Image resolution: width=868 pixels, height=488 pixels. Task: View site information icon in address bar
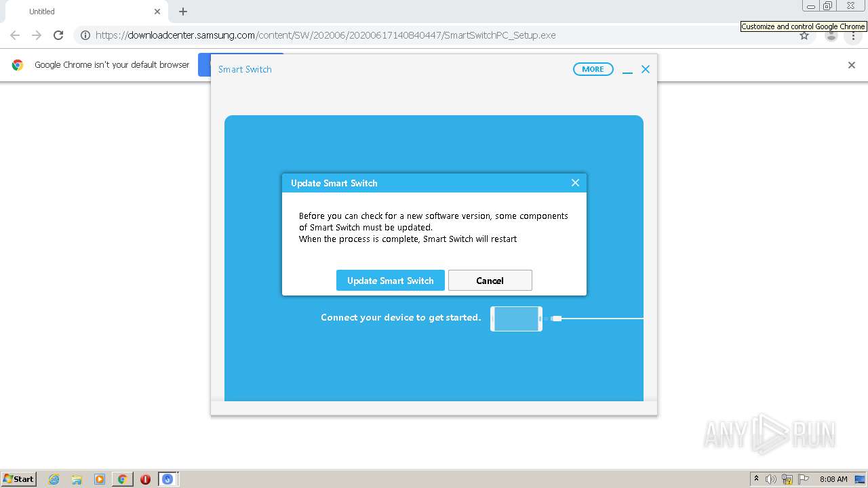coord(85,35)
